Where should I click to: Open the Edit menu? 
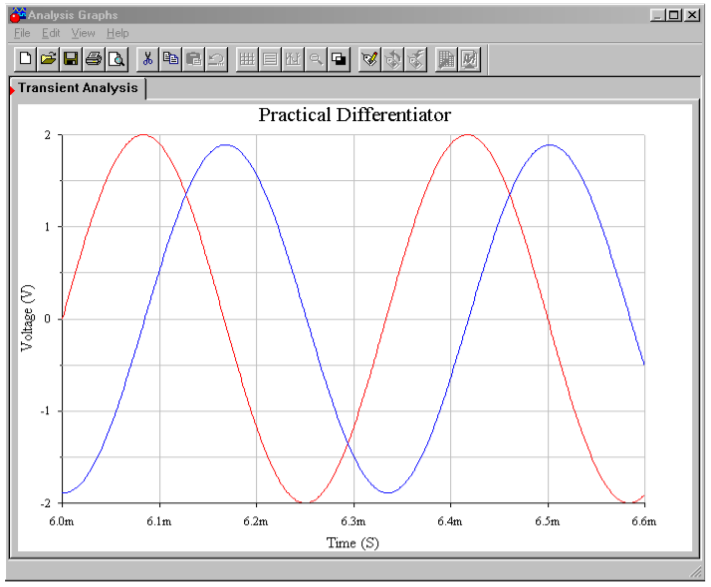[x=51, y=33]
